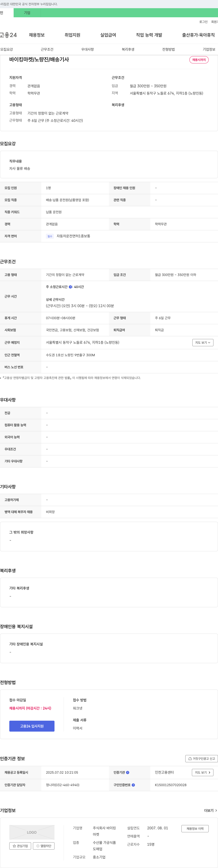Click the 고용24 입사지원 apply button
Screen dimensions: 218x868
32,726
